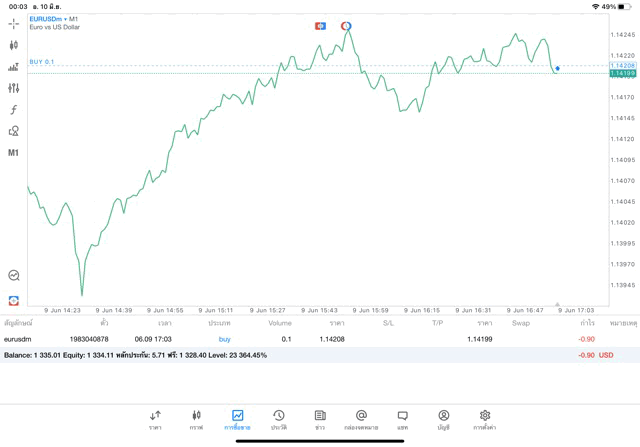
Task: Change chart type using candlestick icon in sidebar
Action: pos(13,45)
